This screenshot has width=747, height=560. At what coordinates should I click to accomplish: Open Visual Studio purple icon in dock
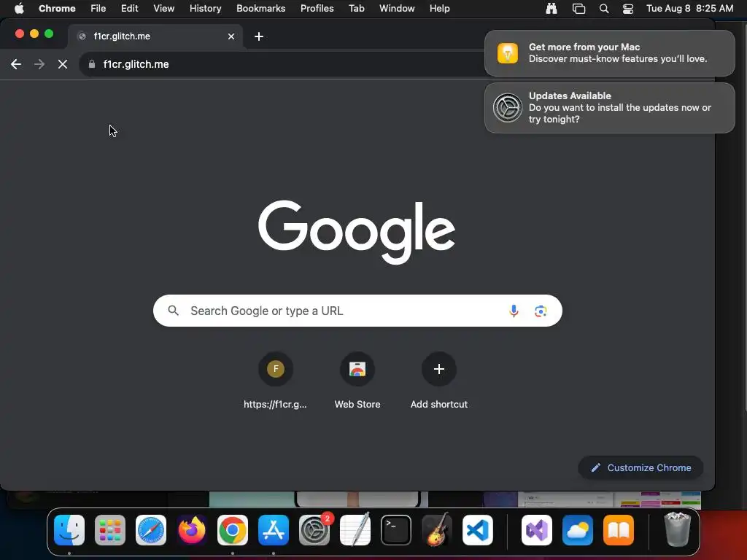(x=537, y=530)
